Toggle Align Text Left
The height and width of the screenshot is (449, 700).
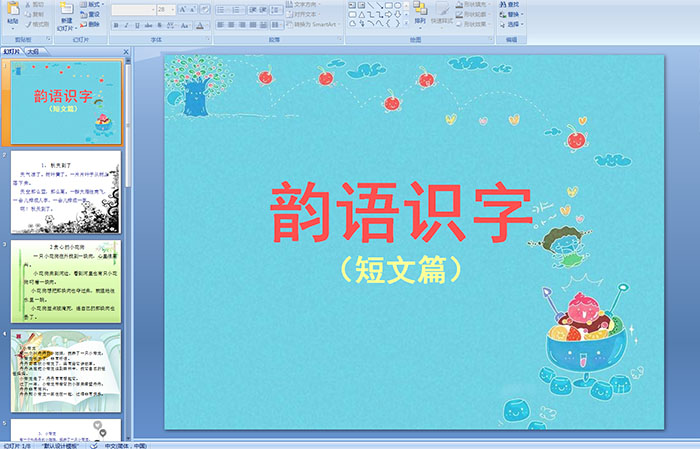pos(221,25)
